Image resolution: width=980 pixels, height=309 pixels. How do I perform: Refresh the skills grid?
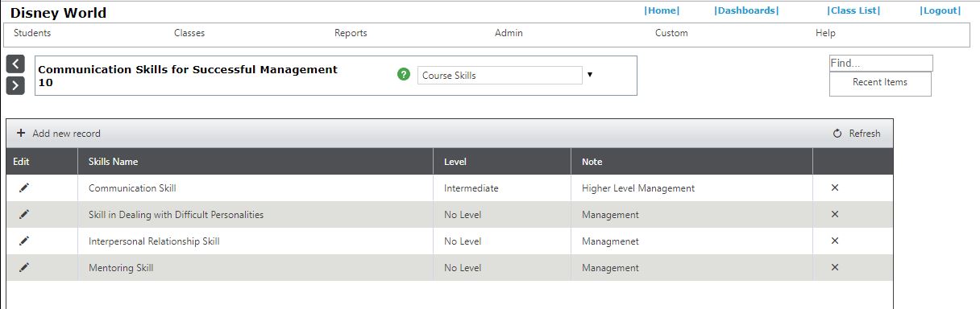coord(857,134)
